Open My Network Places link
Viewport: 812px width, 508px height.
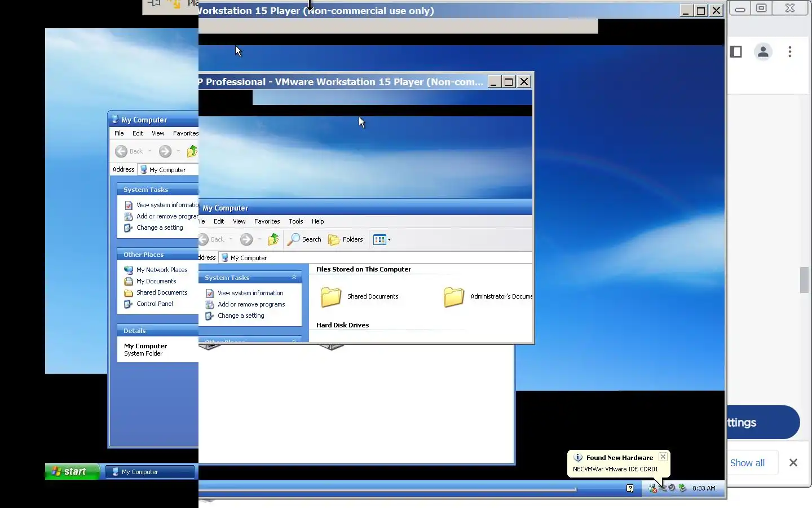tap(162, 270)
